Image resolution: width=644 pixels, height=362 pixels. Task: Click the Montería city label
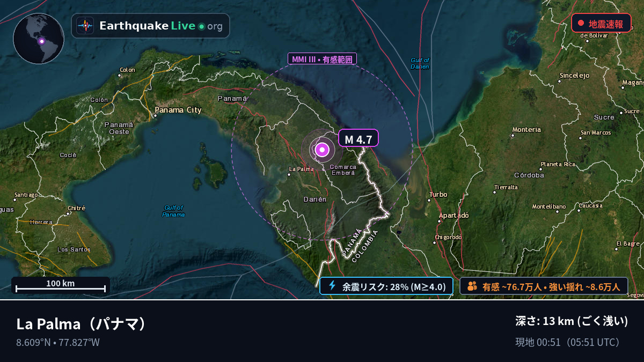[526, 129]
